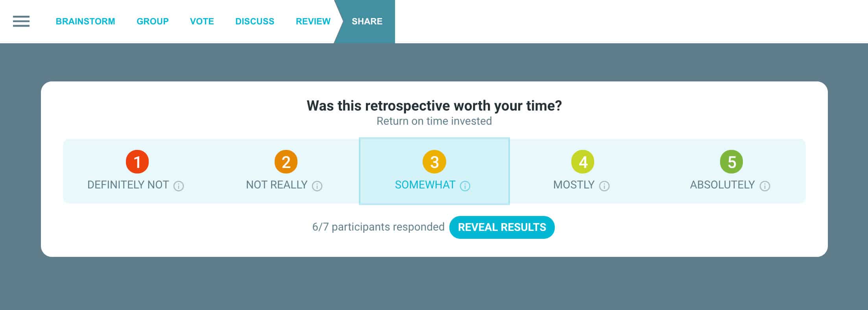Switch to the GROUP stage
The height and width of the screenshot is (310, 868).
coord(153,21)
